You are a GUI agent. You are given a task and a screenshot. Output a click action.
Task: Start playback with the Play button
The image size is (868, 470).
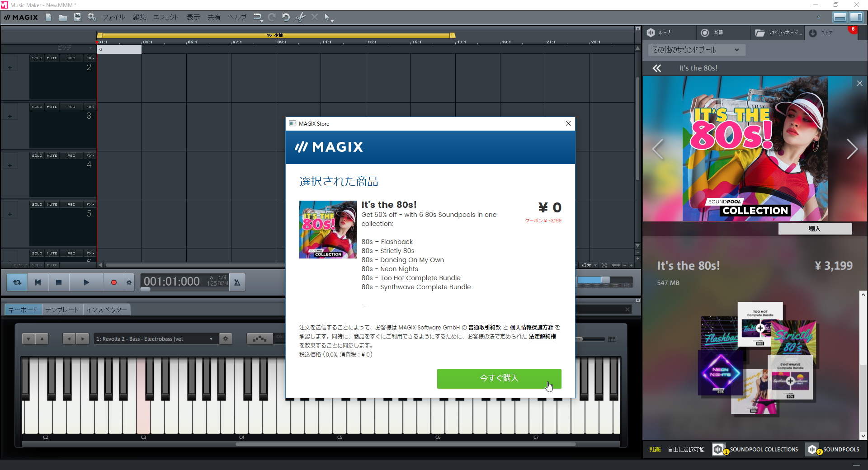[86, 282]
